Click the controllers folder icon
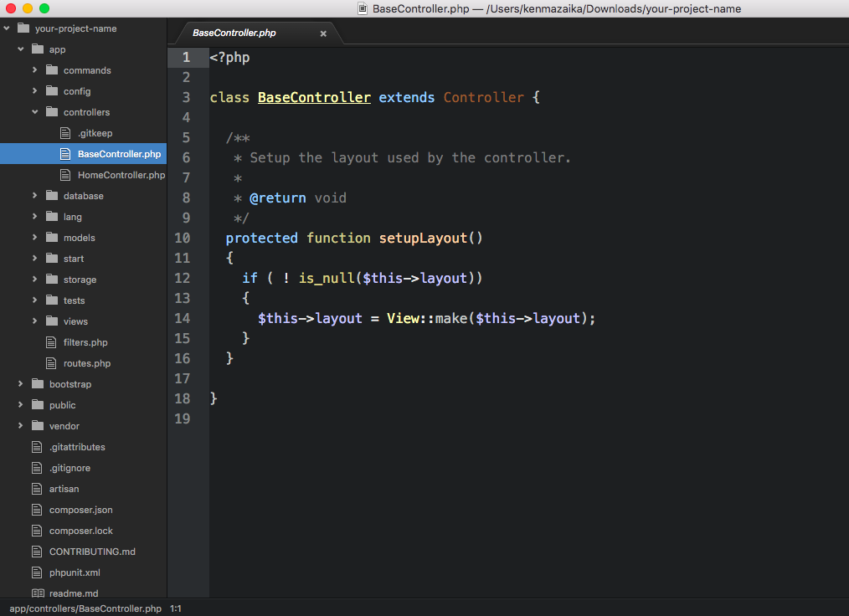849x616 pixels. (x=52, y=112)
